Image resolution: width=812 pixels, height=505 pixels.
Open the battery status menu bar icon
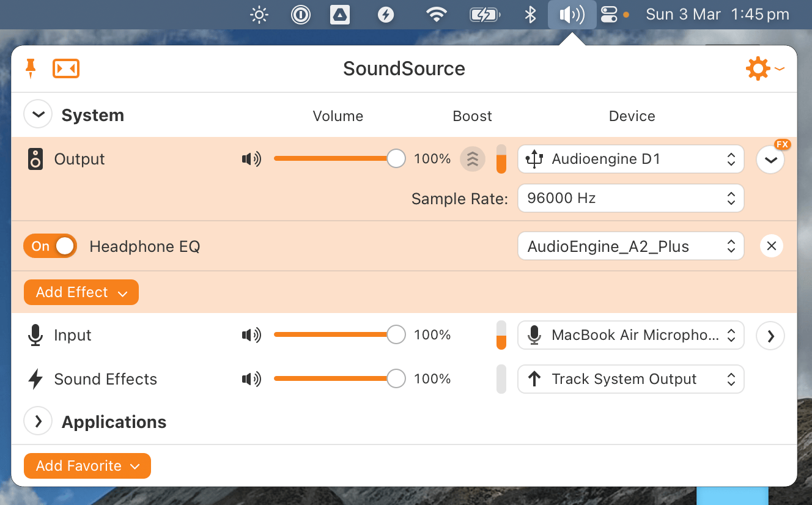[485, 15]
